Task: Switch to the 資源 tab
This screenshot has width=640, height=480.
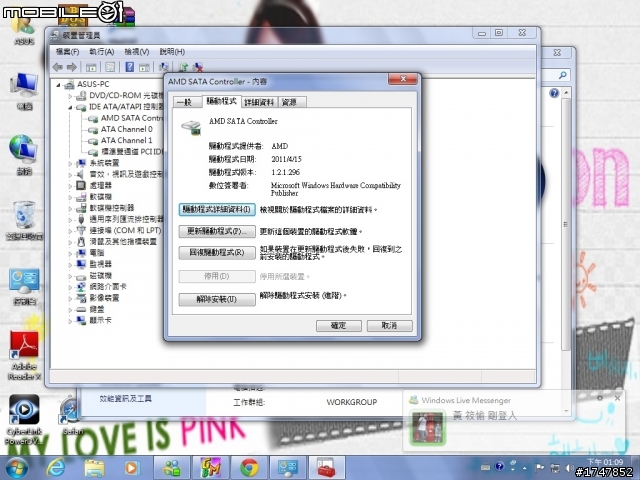Action: [x=290, y=102]
